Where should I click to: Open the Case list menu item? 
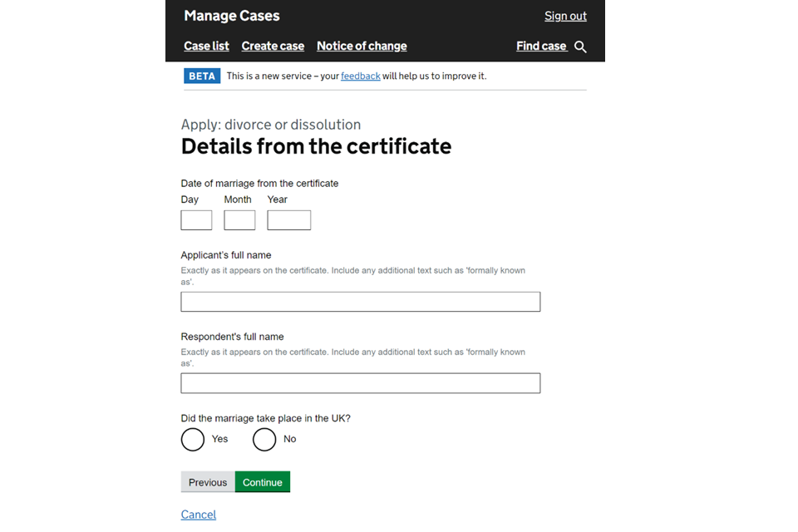pyautogui.click(x=206, y=47)
